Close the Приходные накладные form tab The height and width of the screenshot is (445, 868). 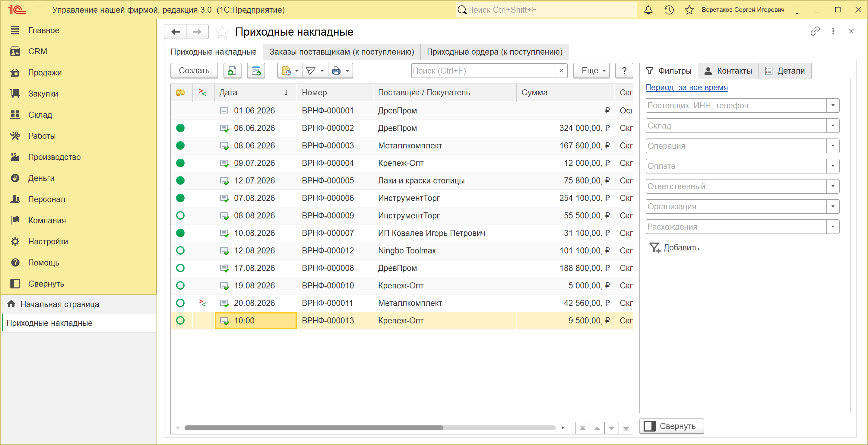click(x=851, y=31)
